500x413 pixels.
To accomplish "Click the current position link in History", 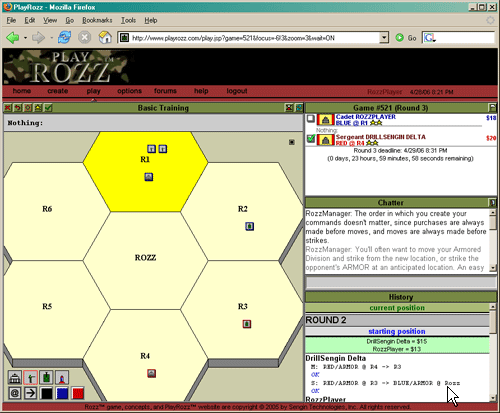I will pyautogui.click(x=397, y=308).
